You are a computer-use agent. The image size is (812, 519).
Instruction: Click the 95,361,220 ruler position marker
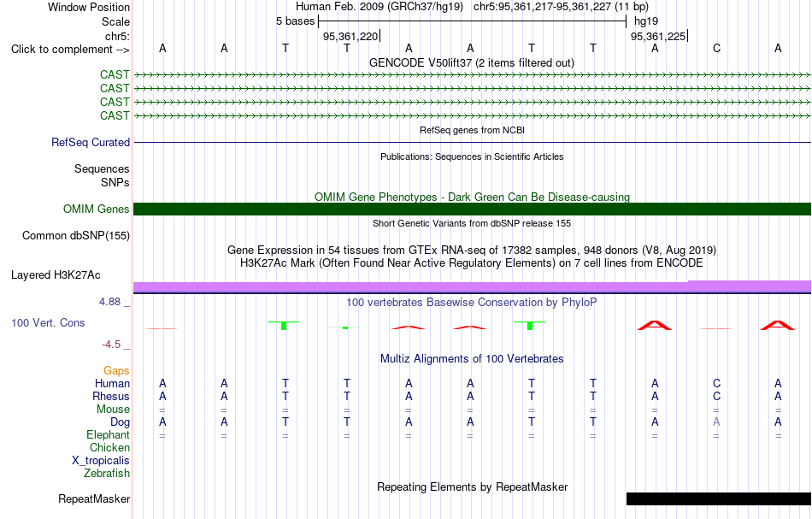(x=350, y=36)
